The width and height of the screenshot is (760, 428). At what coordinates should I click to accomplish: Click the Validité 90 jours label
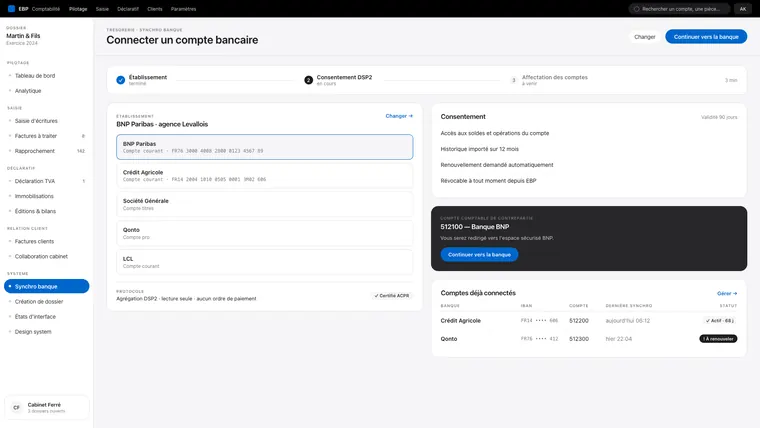[719, 117]
